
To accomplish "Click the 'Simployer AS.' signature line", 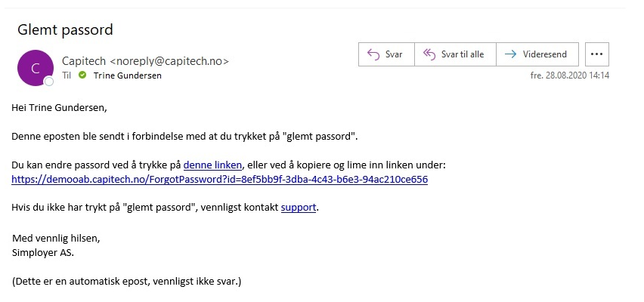I will (x=43, y=252).
